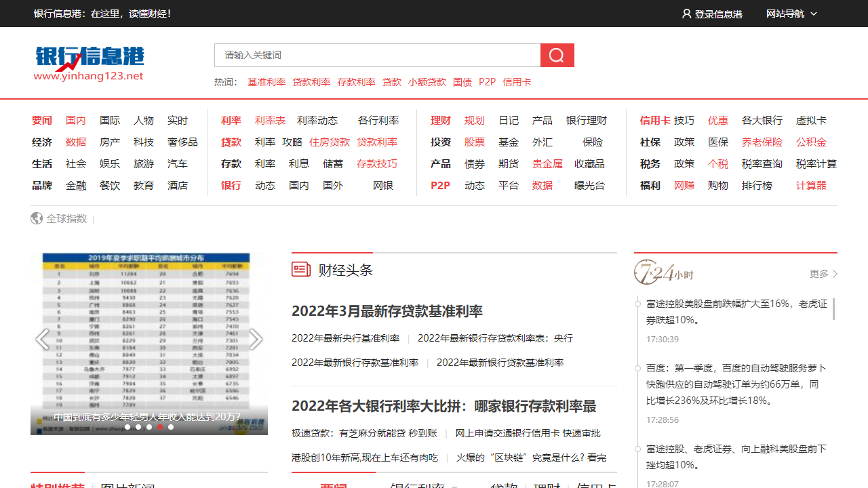The width and height of the screenshot is (868, 488).
Task: Click the 7×24小时 clock icon
Action: tap(646, 272)
